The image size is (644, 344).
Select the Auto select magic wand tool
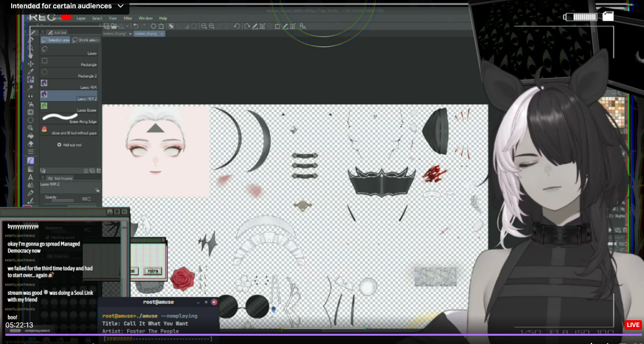31,88
